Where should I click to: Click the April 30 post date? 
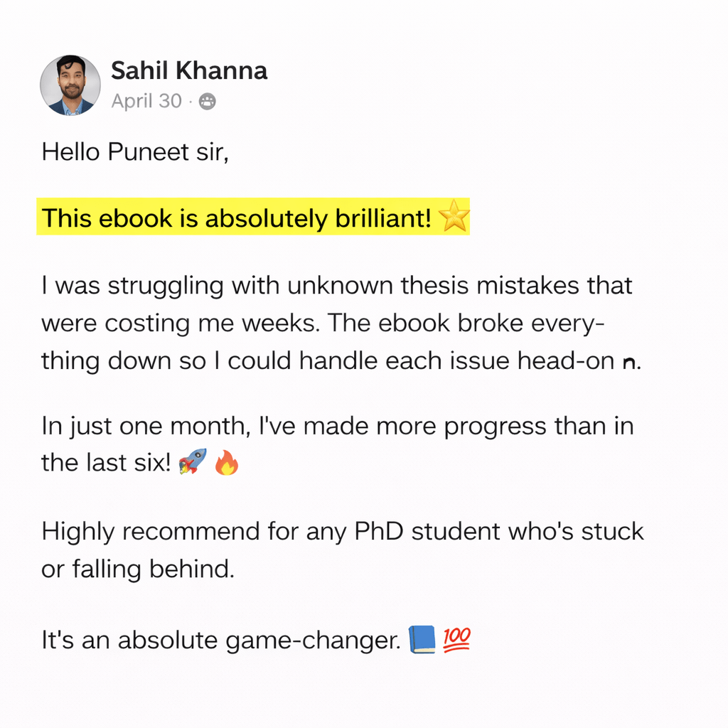(146, 102)
